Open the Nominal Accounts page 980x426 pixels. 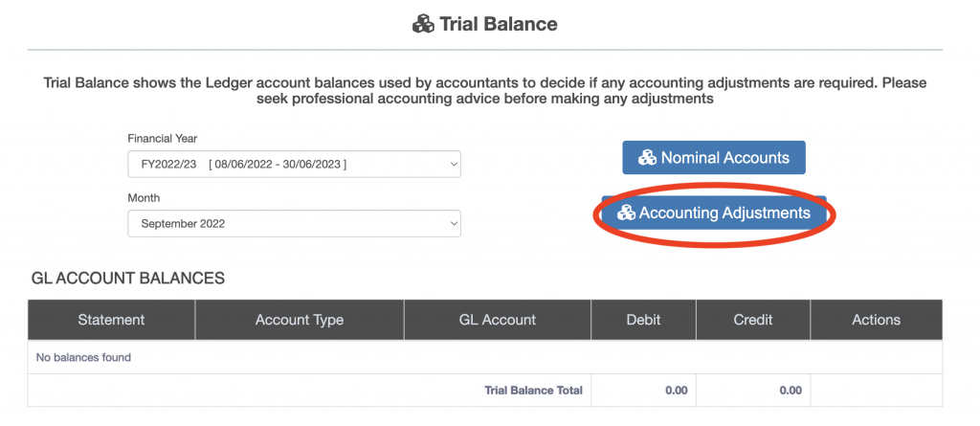tap(713, 158)
